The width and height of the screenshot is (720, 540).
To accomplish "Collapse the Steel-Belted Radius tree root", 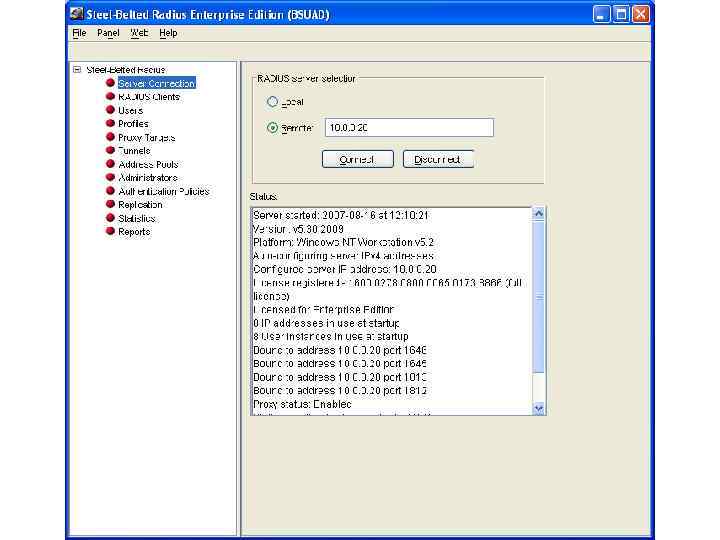I will 77,70.
